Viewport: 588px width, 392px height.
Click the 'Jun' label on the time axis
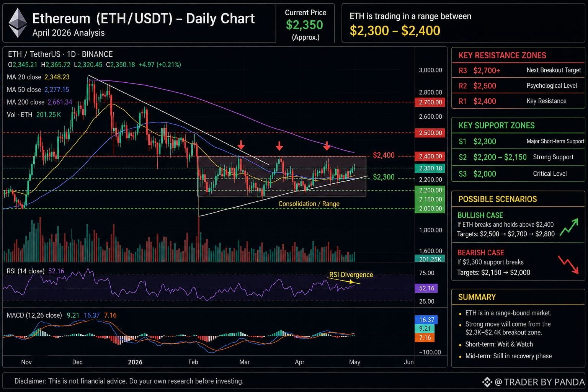click(409, 362)
